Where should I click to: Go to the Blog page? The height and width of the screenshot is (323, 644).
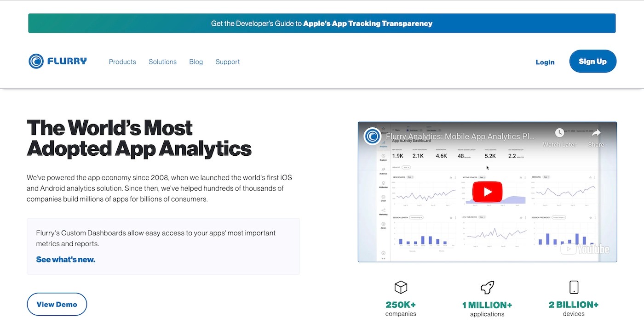click(x=196, y=62)
